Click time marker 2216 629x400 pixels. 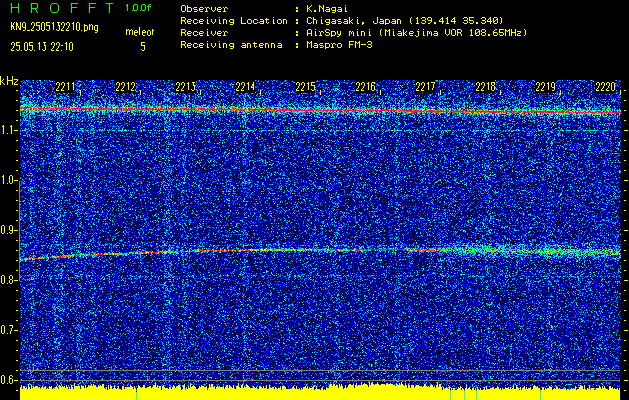pos(365,87)
